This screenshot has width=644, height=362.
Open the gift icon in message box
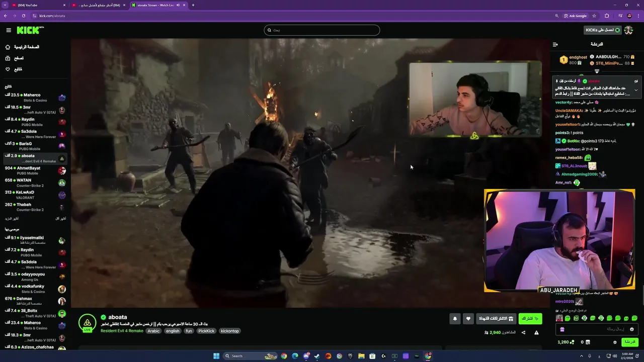pyautogui.click(x=562, y=329)
